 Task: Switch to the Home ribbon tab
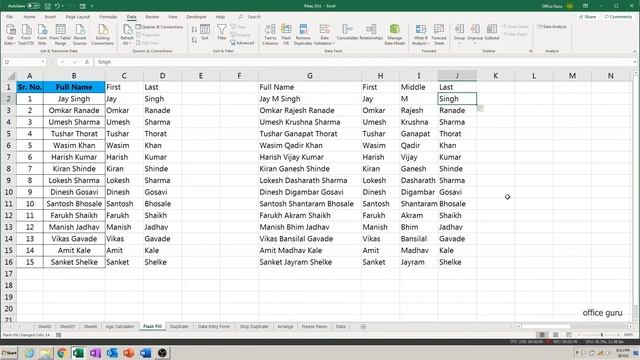[29, 17]
